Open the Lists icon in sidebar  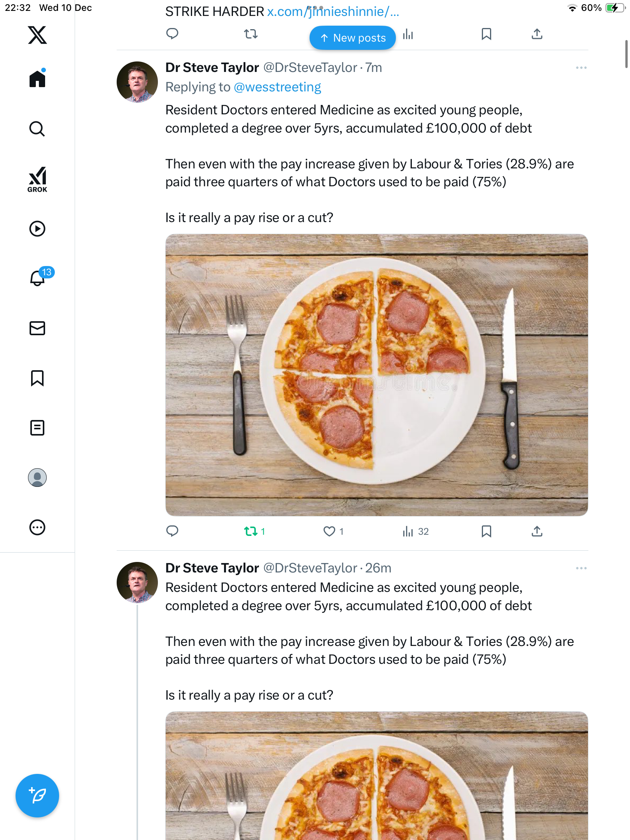point(37,428)
